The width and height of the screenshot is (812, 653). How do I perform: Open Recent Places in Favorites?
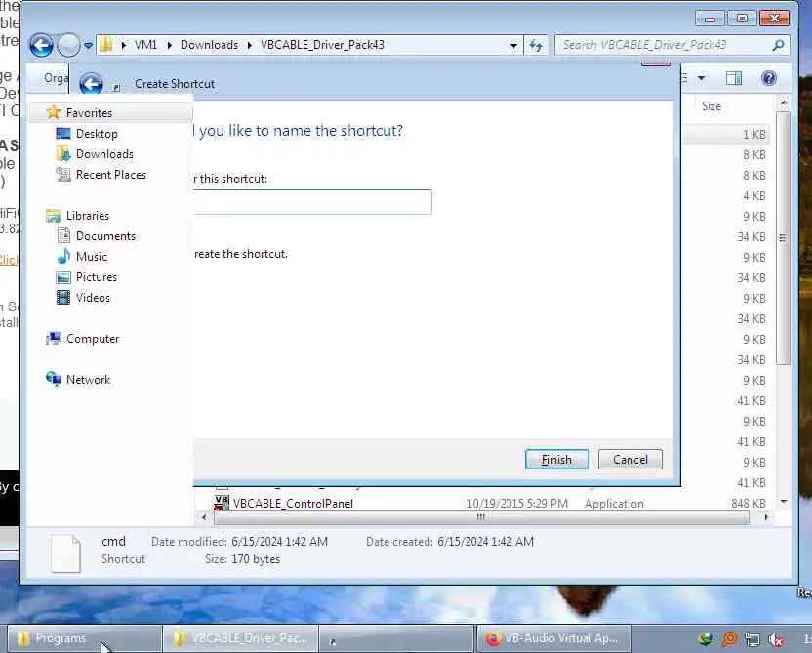click(111, 175)
